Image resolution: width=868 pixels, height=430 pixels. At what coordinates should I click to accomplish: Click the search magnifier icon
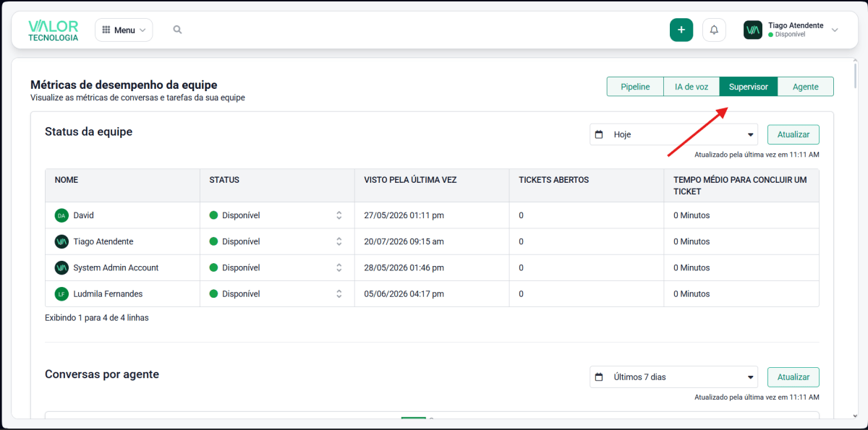point(177,30)
